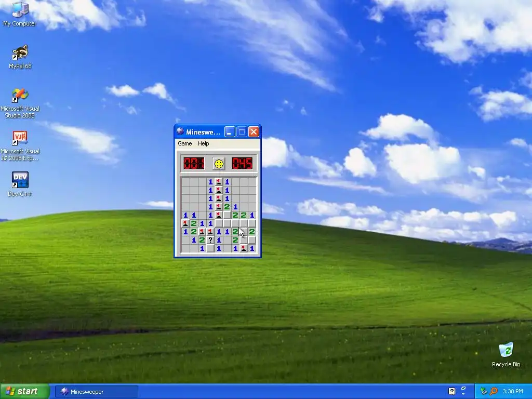The image size is (532, 399).
Task: Close the Minesweeper window
Action: tap(254, 131)
